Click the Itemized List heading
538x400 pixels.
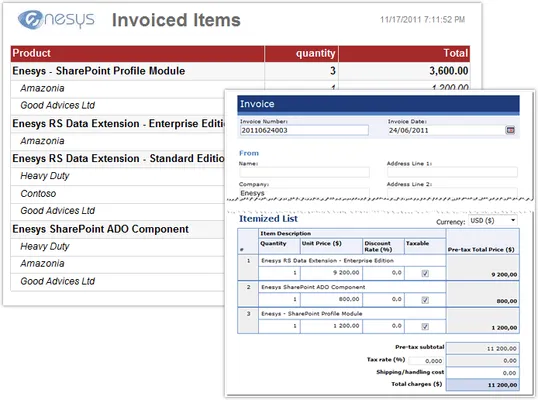[268, 219]
